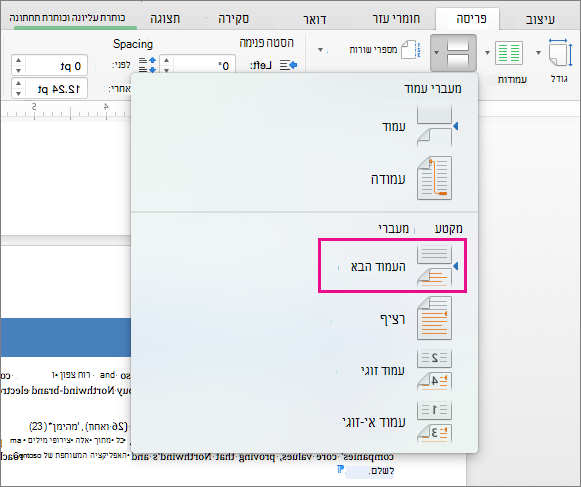Viewport: 581px width, 487px height.
Task: Click the spacing after 12.24 pt field
Action: coord(56,89)
